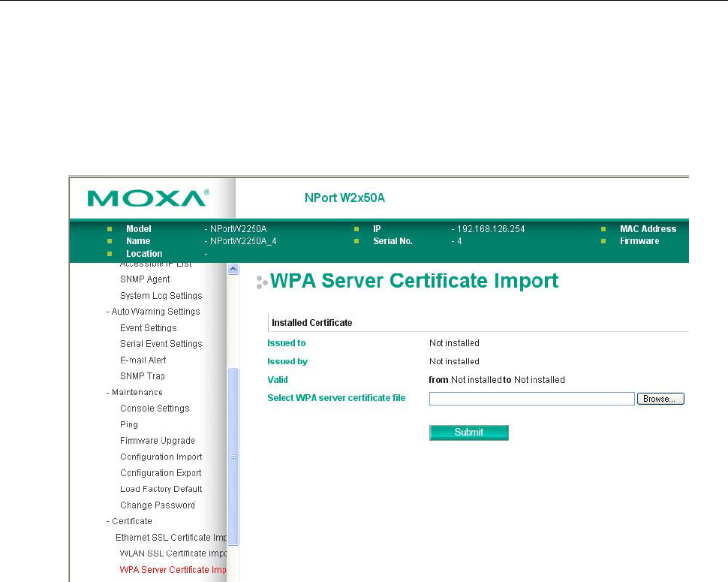Click the MAC Address header label
Screen dimensions: 728x582
tap(648, 229)
